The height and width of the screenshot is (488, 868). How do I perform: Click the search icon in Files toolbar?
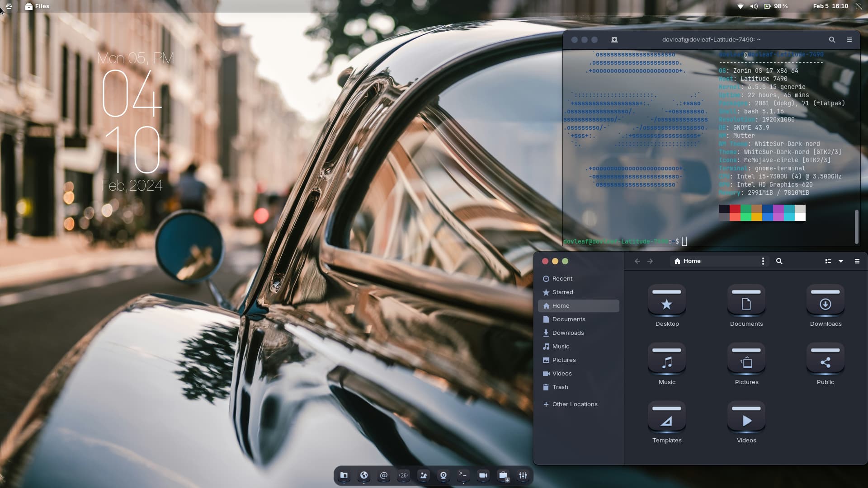[x=779, y=261]
